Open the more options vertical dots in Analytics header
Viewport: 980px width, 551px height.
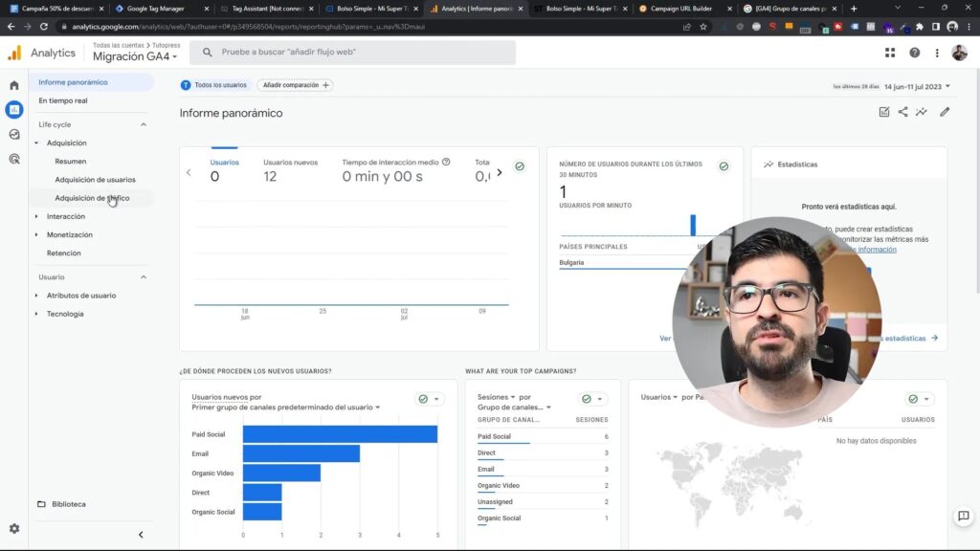click(x=937, y=54)
